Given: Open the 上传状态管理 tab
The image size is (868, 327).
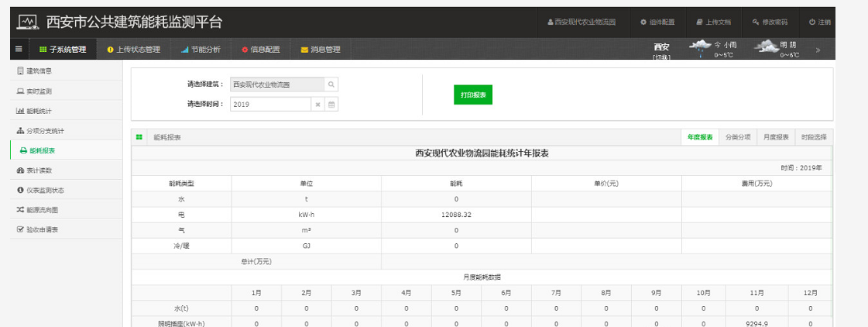Looking at the screenshot, I should pos(133,50).
